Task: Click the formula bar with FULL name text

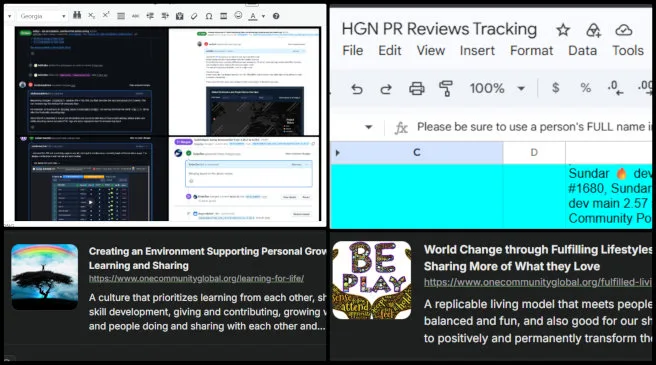Action: click(x=534, y=127)
